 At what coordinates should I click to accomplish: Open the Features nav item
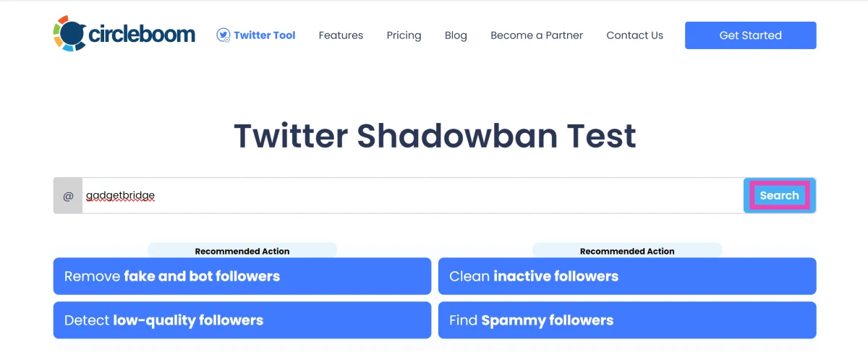[341, 35]
